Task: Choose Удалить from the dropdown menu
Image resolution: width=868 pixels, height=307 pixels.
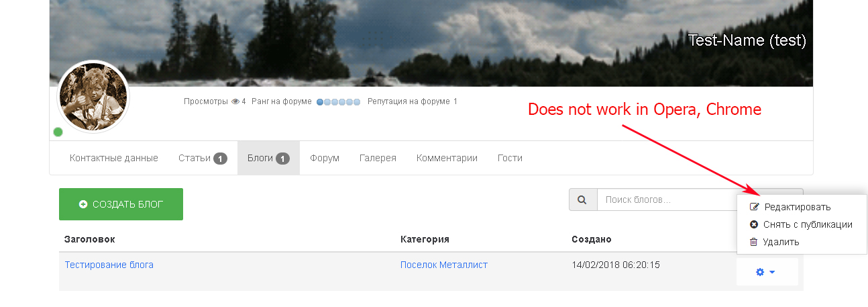Action: 802,242
